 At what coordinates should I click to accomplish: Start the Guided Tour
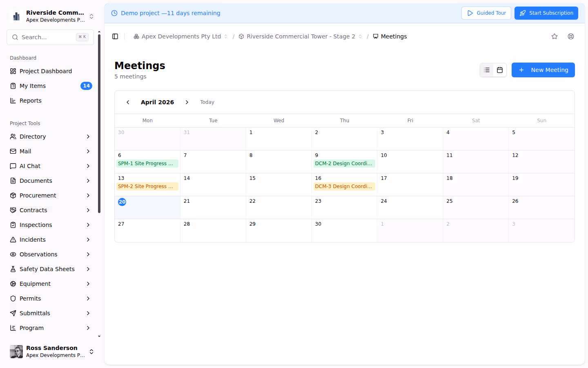coord(486,13)
